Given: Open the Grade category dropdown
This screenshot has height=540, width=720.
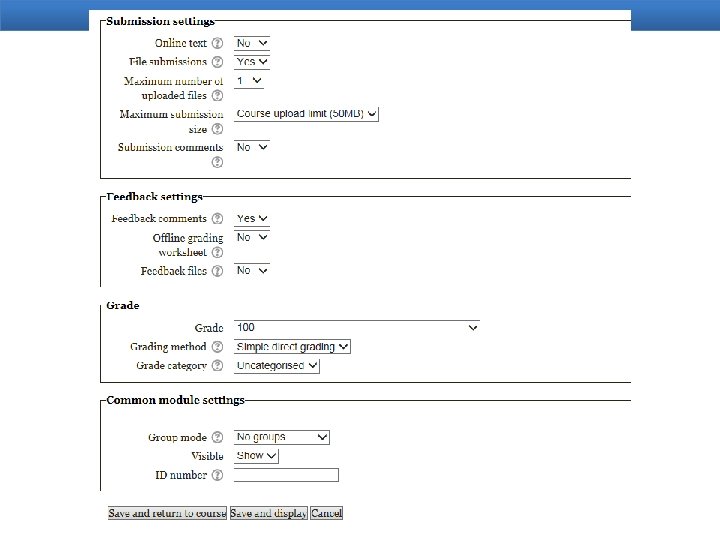Looking at the screenshot, I should (x=276, y=366).
